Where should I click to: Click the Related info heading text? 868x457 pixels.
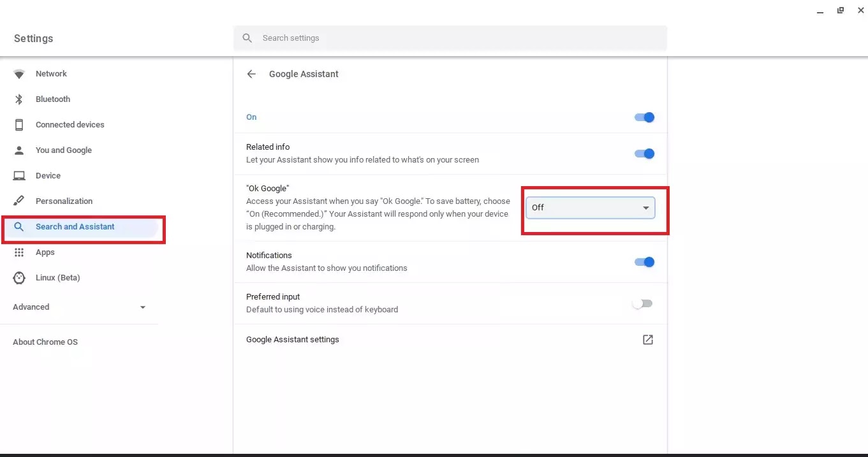pyautogui.click(x=268, y=147)
